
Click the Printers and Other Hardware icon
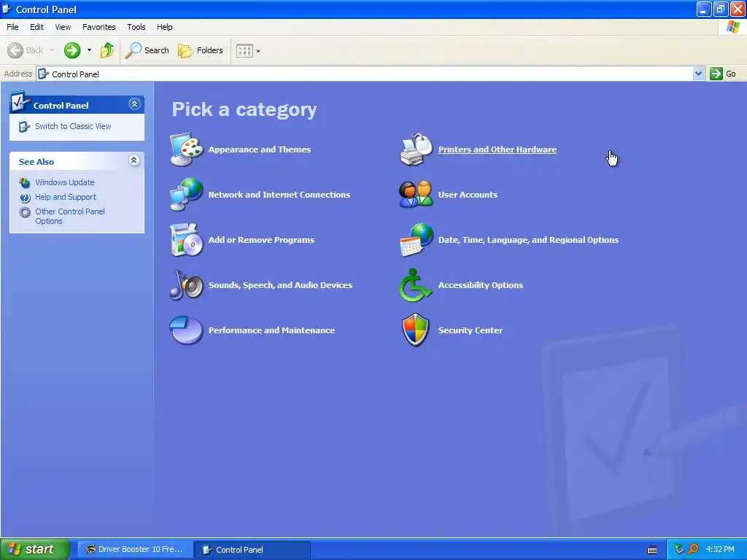pyautogui.click(x=417, y=149)
